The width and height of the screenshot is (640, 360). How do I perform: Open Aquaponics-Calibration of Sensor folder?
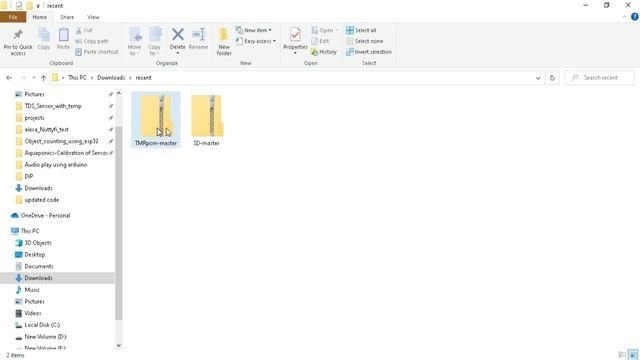click(66, 153)
